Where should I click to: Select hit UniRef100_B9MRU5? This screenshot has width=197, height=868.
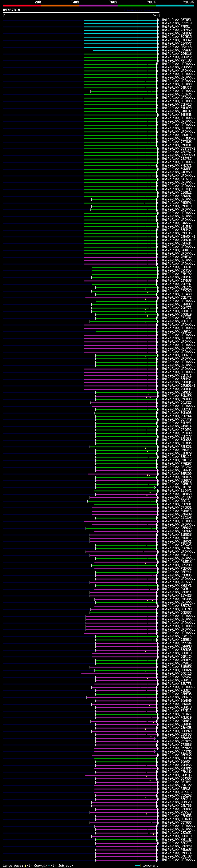click(176, 393)
